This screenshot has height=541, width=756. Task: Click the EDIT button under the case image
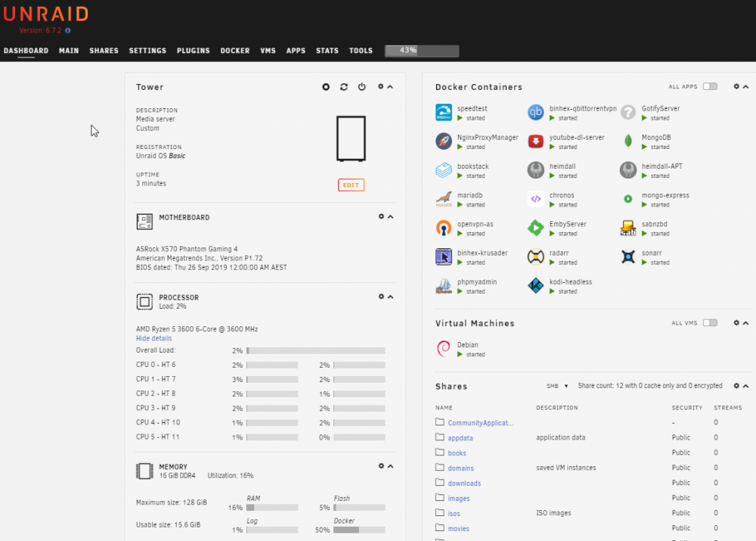click(x=351, y=185)
